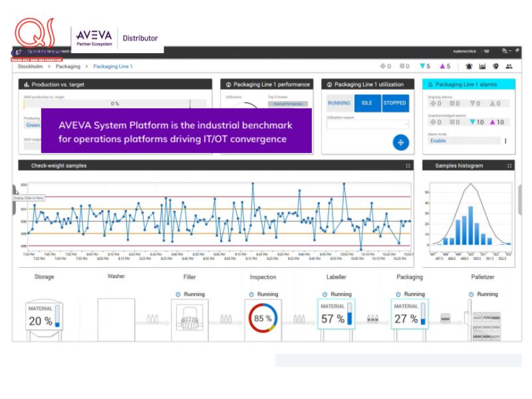
Task: Select the IDLE utilization state
Action: point(367,103)
